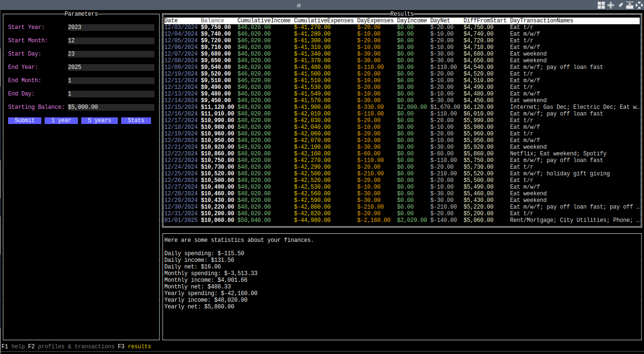Edit the End Year field
The height and width of the screenshot is (354, 644).
(x=111, y=67)
